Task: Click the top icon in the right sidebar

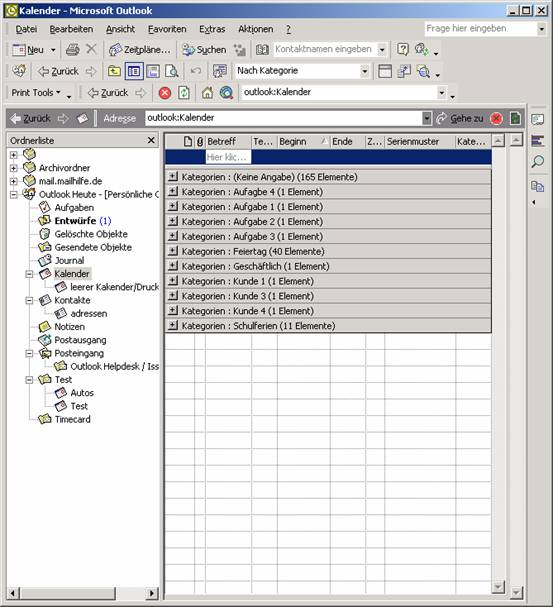Action: point(538,120)
